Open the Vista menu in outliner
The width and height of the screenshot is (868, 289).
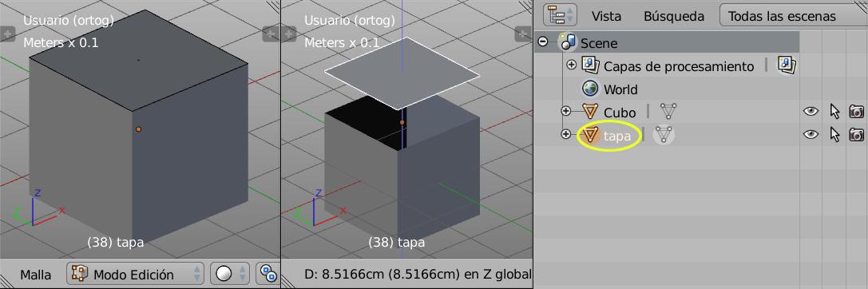point(605,16)
